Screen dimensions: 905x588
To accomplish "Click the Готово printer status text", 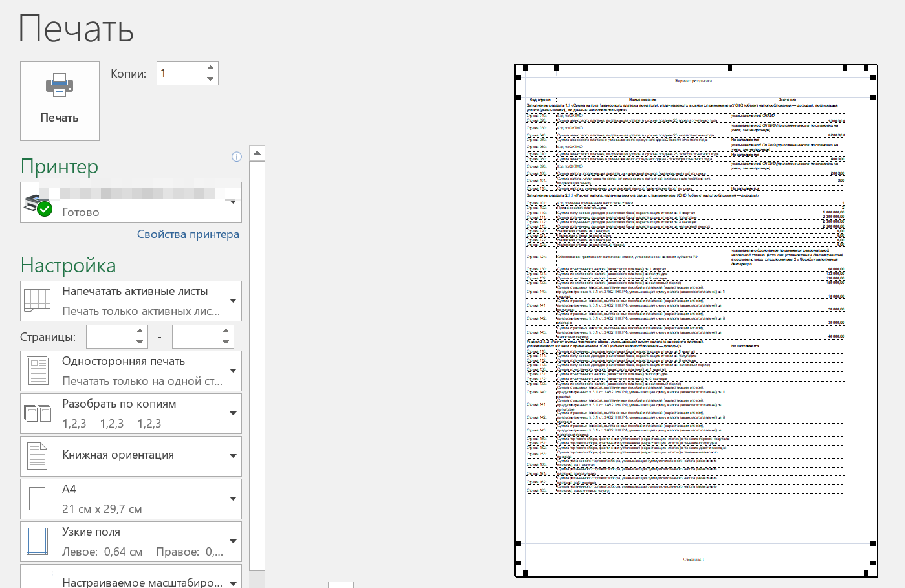I will pos(81,212).
